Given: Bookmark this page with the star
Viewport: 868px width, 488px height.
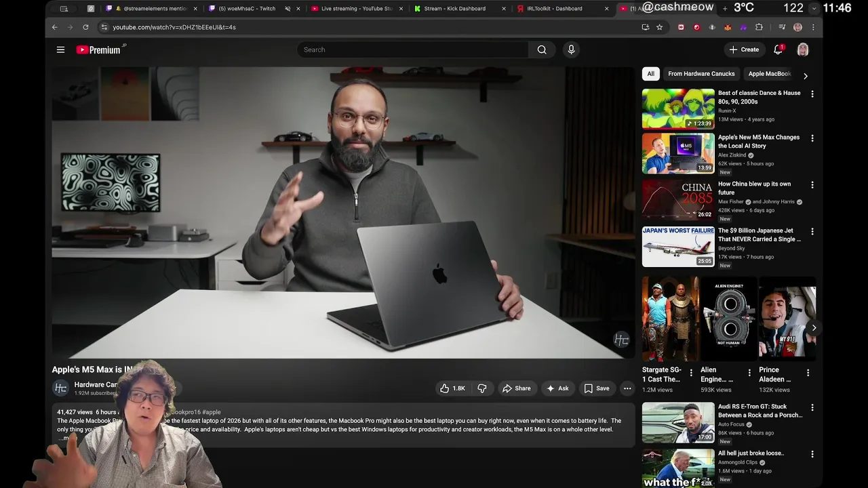Looking at the screenshot, I should click(659, 27).
